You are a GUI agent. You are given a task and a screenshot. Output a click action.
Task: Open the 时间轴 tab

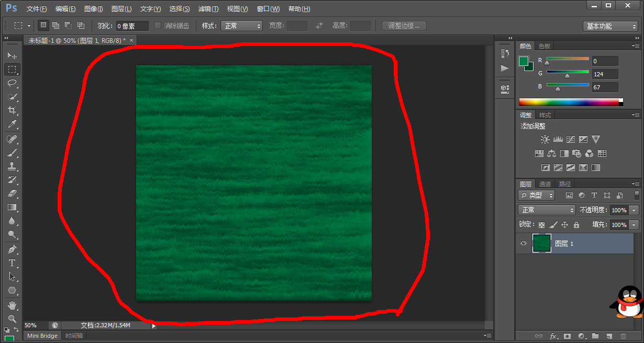[74, 336]
